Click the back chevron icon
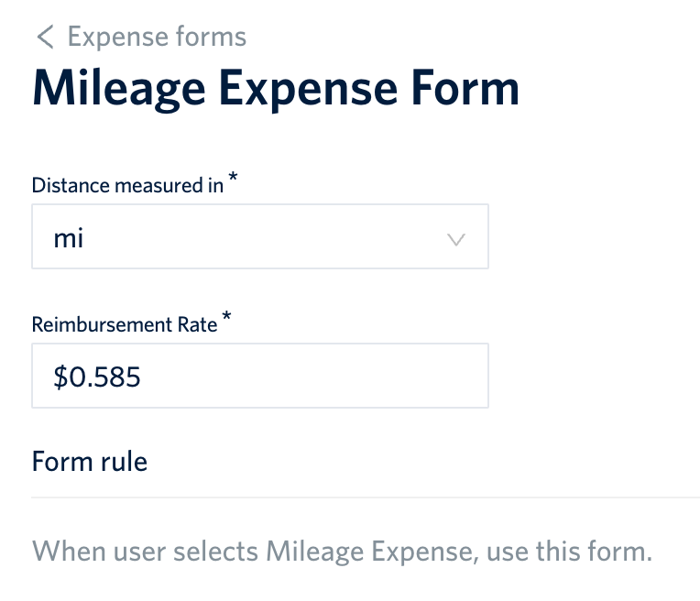 [45, 38]
